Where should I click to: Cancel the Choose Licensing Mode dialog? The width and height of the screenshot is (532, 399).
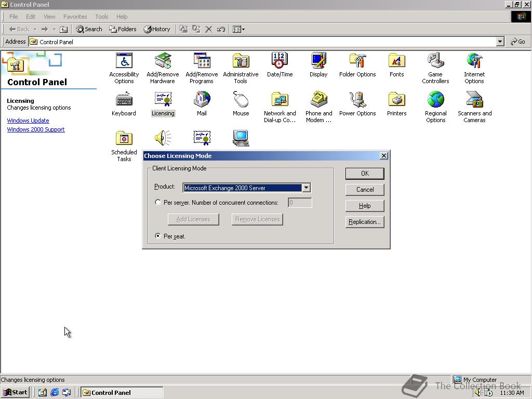click(365, 190)
